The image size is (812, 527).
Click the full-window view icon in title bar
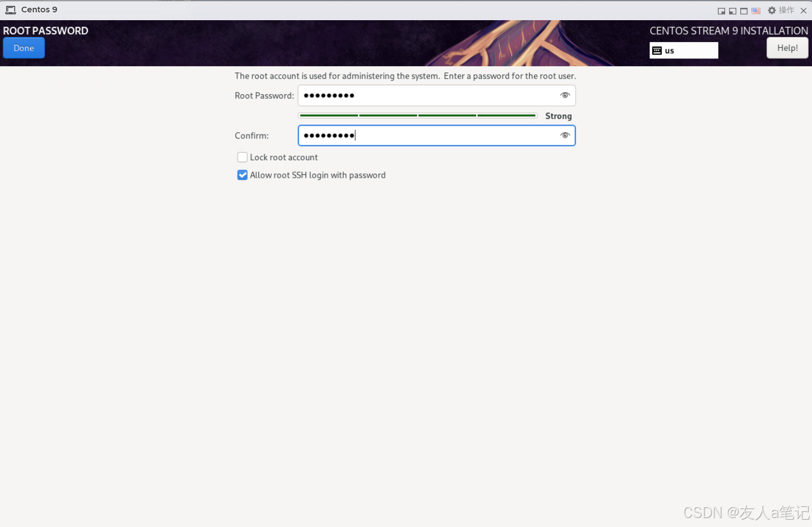pos(744,11)
